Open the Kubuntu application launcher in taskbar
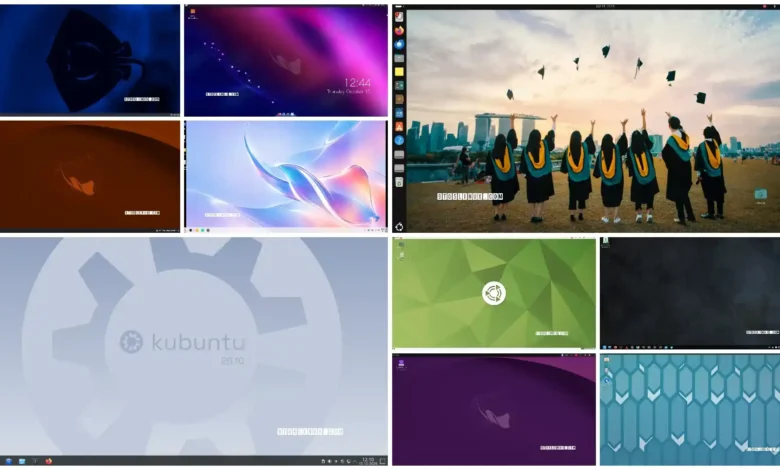The width and height of the screenshot is (780, 470). point(8,461)
